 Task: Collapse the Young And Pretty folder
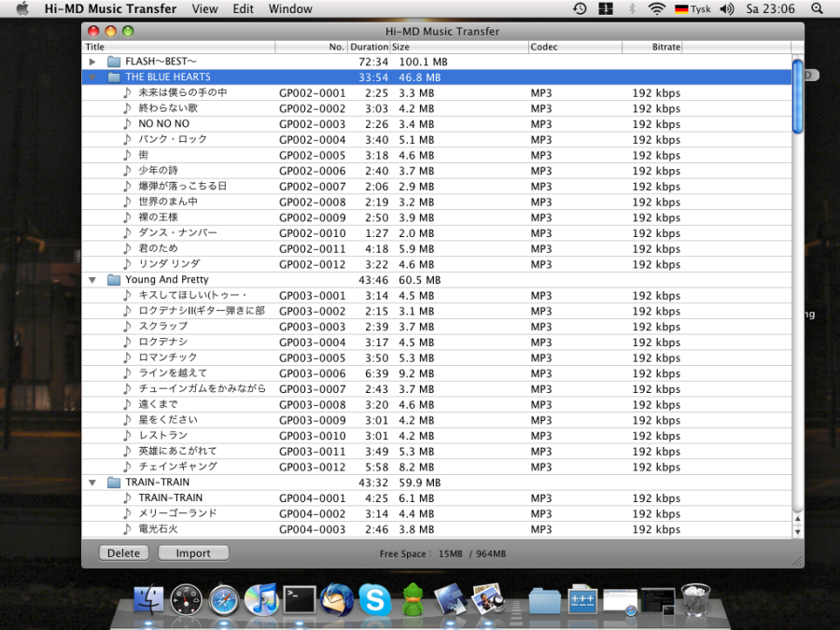point(92,280)
